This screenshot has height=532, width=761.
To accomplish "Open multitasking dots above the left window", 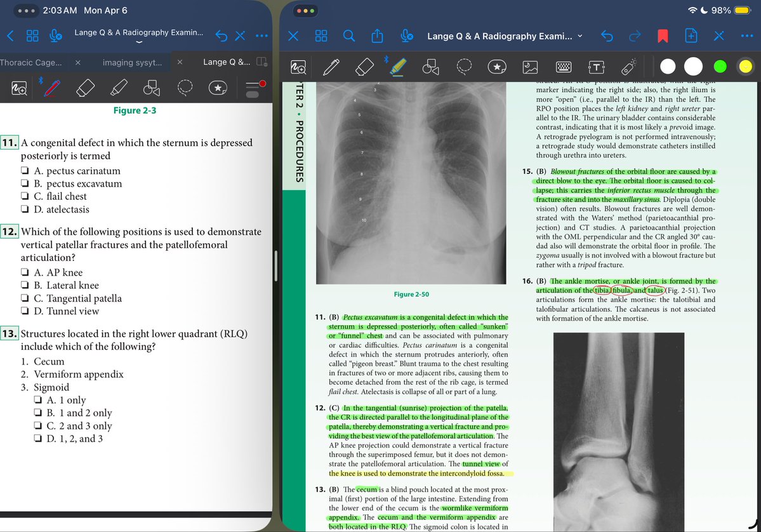I will tap(25, 11).
